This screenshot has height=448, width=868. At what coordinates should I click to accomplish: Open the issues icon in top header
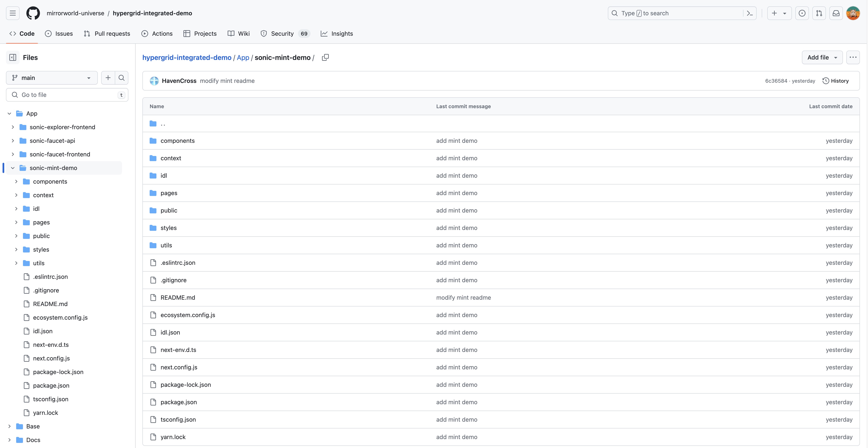pyautogui.click(x=802, y=13)
